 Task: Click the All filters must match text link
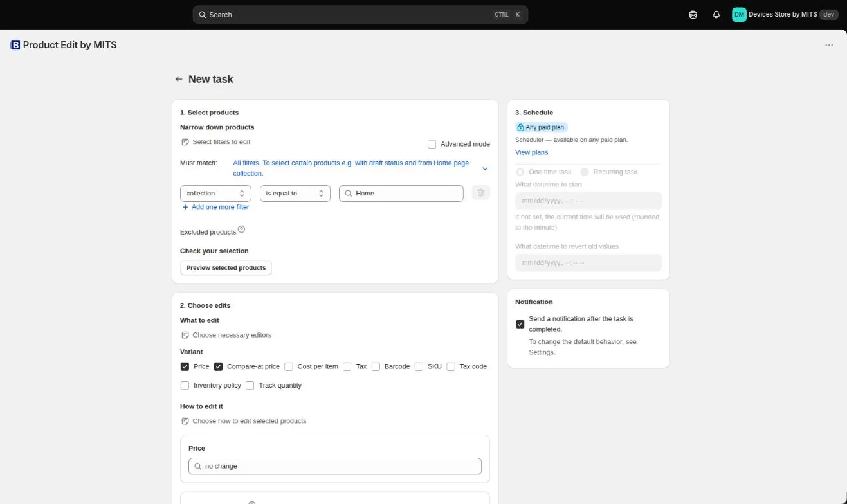pos(351,168)
